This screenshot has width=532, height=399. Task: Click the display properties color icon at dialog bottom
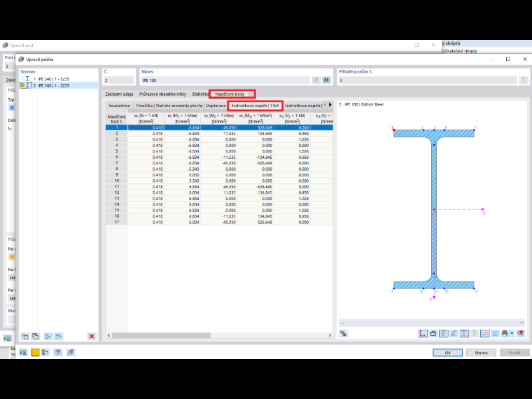point(45,353)
